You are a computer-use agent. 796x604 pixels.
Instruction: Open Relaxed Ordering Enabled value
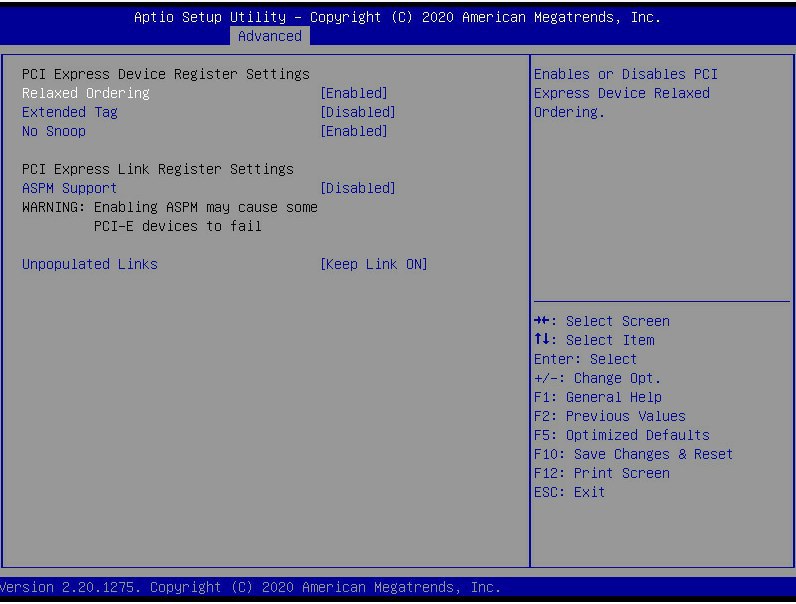(x=354, y=93)
